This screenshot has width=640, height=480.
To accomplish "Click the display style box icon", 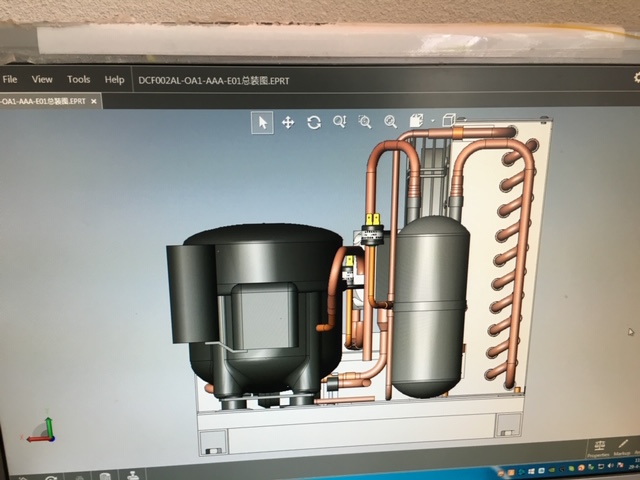I will pyautogui.click(x=449, y=120).
